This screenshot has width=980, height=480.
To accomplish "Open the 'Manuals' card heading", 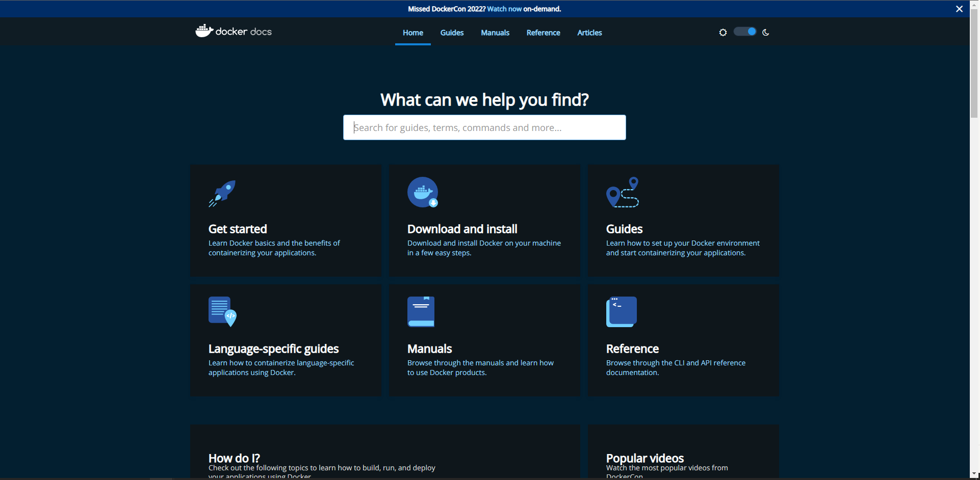I will tap(429, 349).
